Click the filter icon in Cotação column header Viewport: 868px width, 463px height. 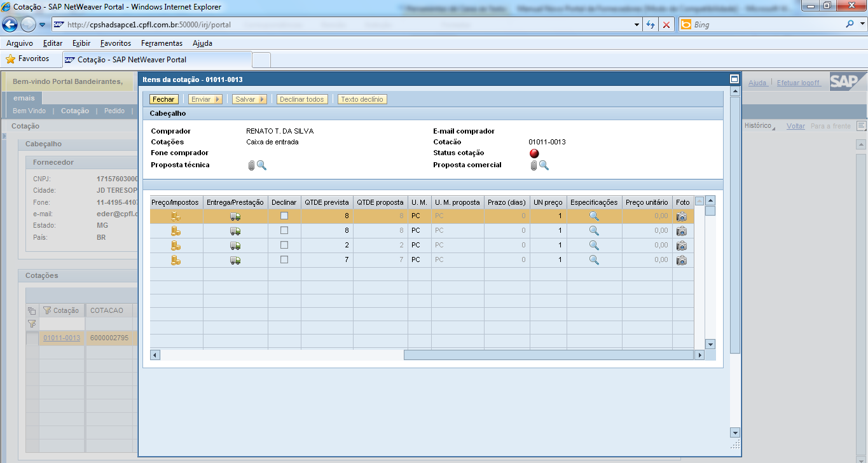[46, 310]
